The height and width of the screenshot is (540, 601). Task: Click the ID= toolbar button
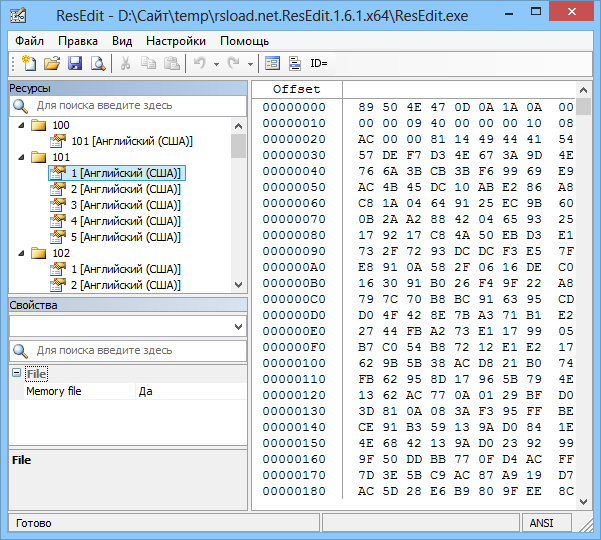click(319, 63)
